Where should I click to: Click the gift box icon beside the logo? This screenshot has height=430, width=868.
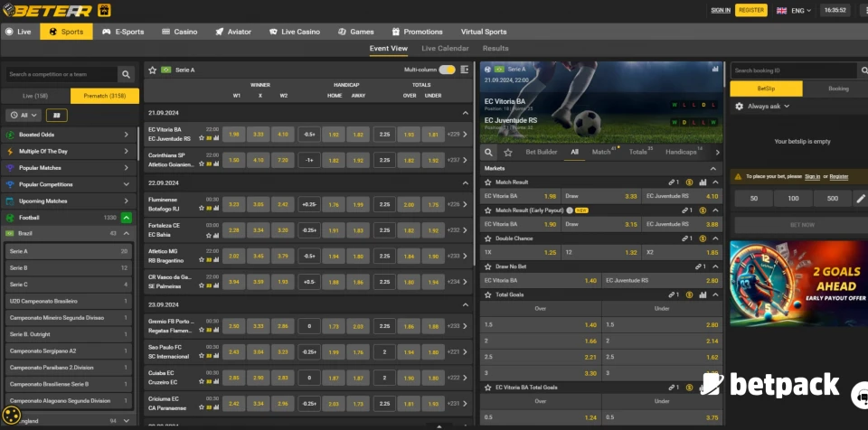[x=104, y=11]
